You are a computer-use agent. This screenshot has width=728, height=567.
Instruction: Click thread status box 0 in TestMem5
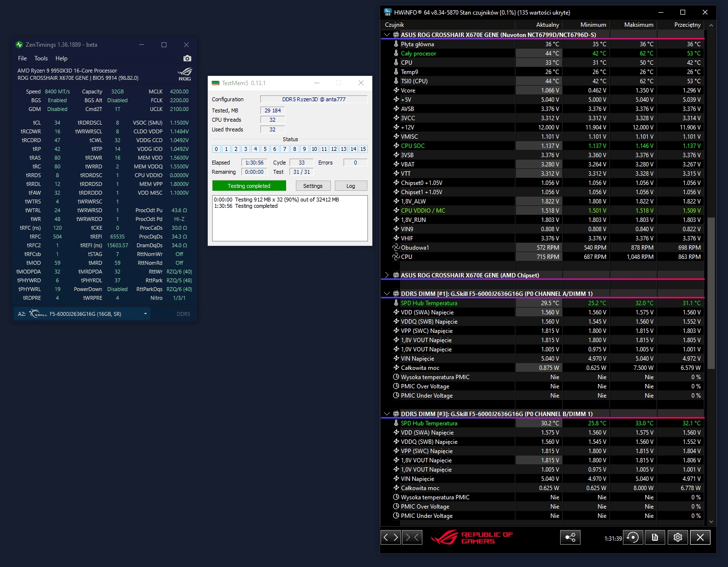[x=217, y=149]
